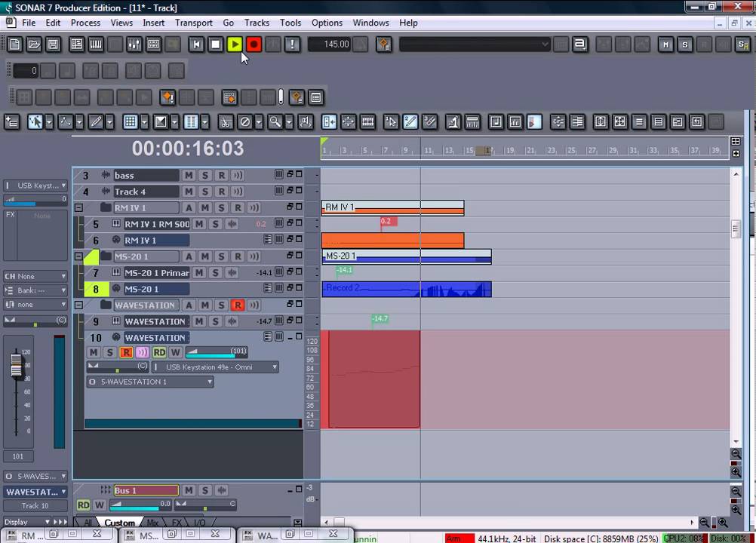Click the inspector vertical volume fader
The width and height of the screenshot is (756, 543).
click(17, 366)
